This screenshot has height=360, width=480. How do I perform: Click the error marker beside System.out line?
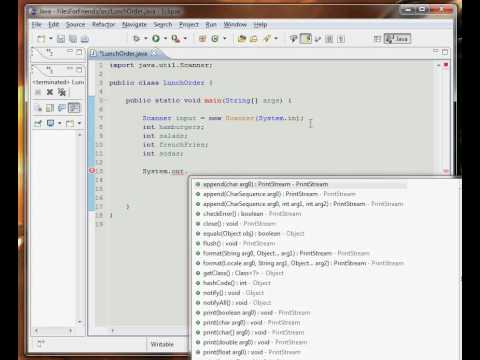92,171
